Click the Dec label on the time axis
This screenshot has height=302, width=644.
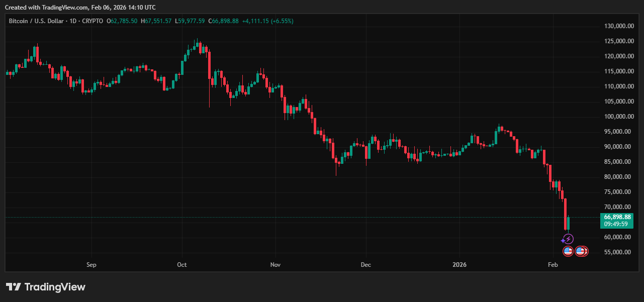tap(365, 264)
